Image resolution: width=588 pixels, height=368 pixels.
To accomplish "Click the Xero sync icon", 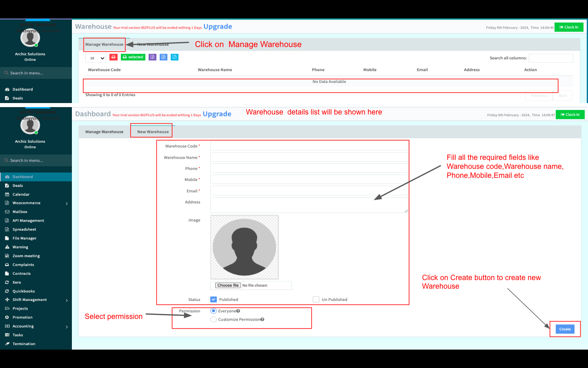I will point(7,283).
